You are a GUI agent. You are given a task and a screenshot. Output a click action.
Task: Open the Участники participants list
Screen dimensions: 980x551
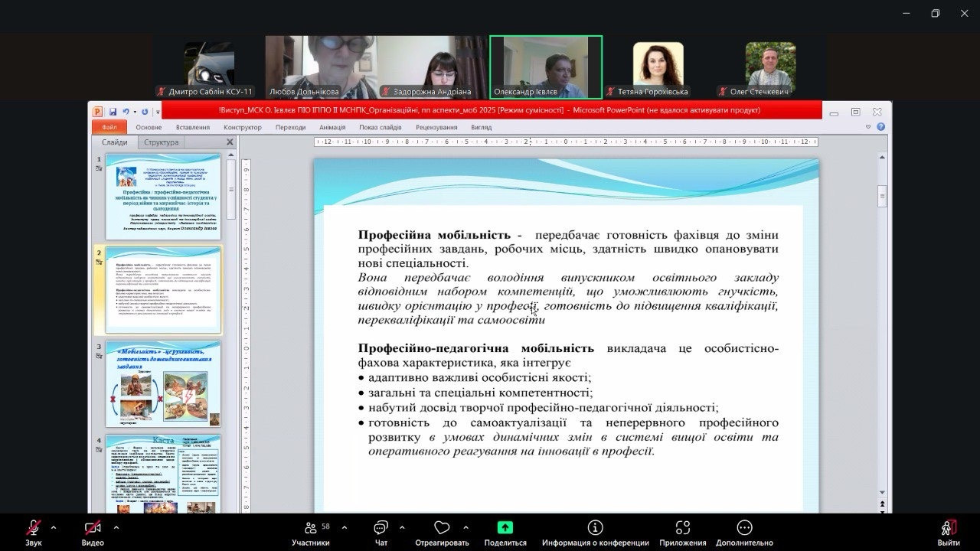pos(311,528)
